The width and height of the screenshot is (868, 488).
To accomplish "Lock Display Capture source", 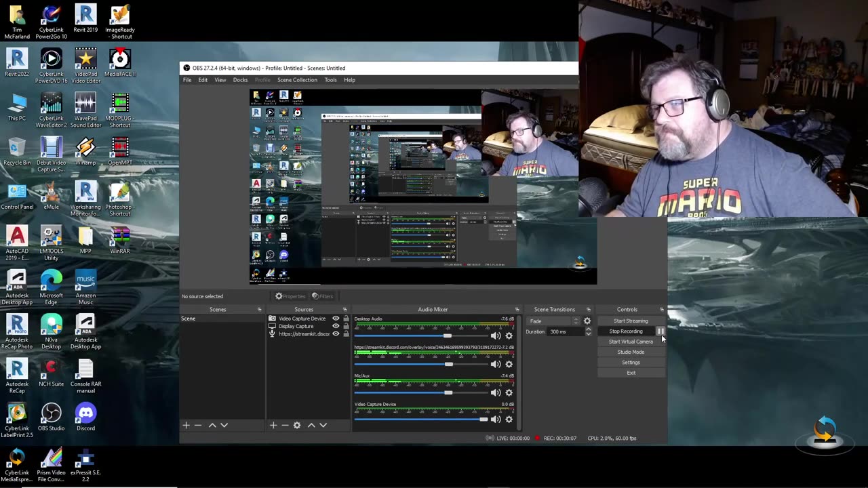I will point(346,326).
